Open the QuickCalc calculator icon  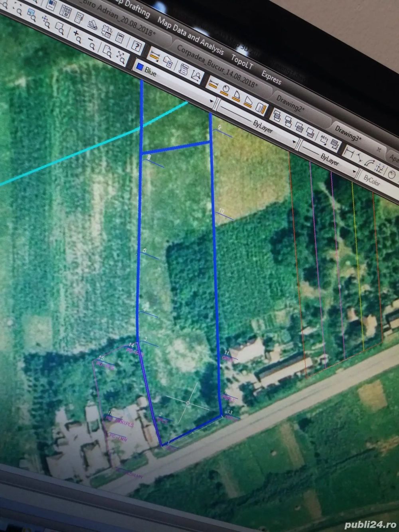pos(119,37)
